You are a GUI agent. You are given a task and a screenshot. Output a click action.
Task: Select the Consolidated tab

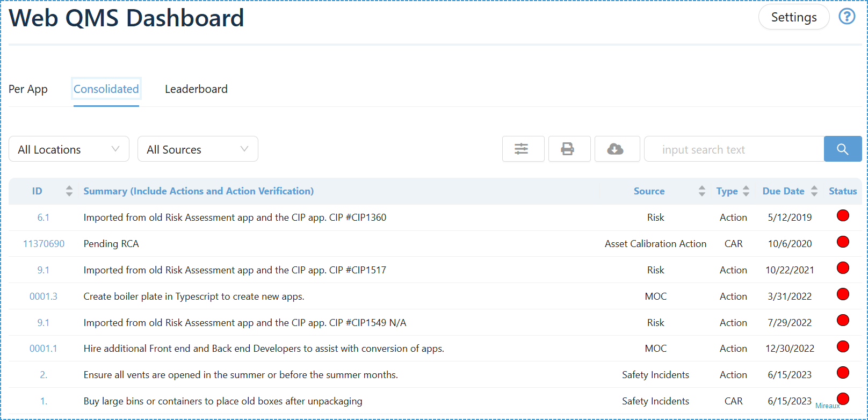pyautogui.click(x=106, y=89)
